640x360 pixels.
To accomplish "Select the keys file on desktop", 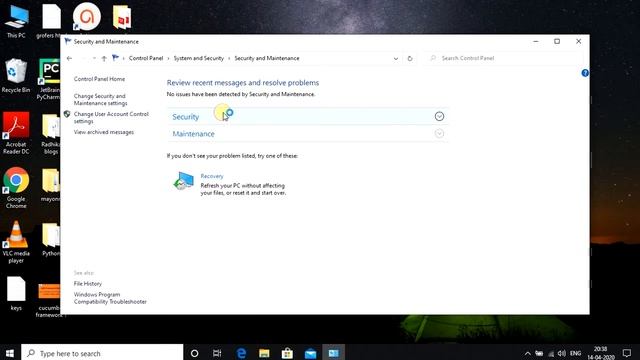I will click(x=16, y=294).
